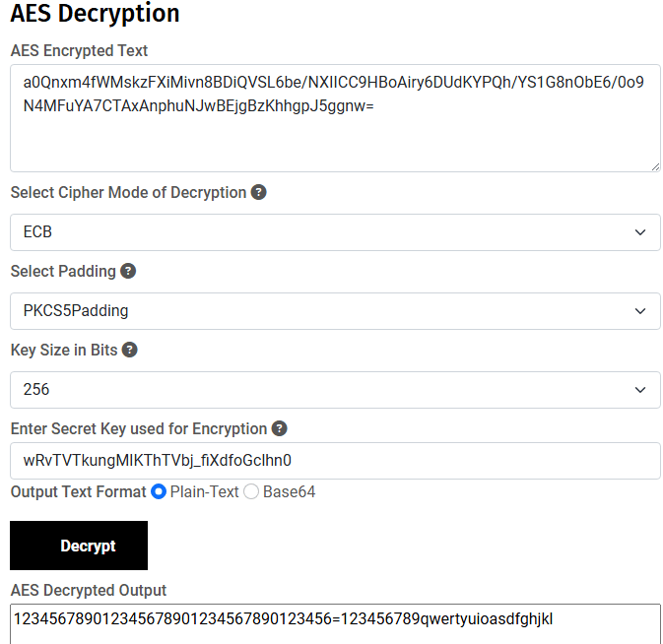Expand the ECB cipher mode dropdown
Image resolution: width=663 pixels, height=644 pixels.
[x=335, y=232]
